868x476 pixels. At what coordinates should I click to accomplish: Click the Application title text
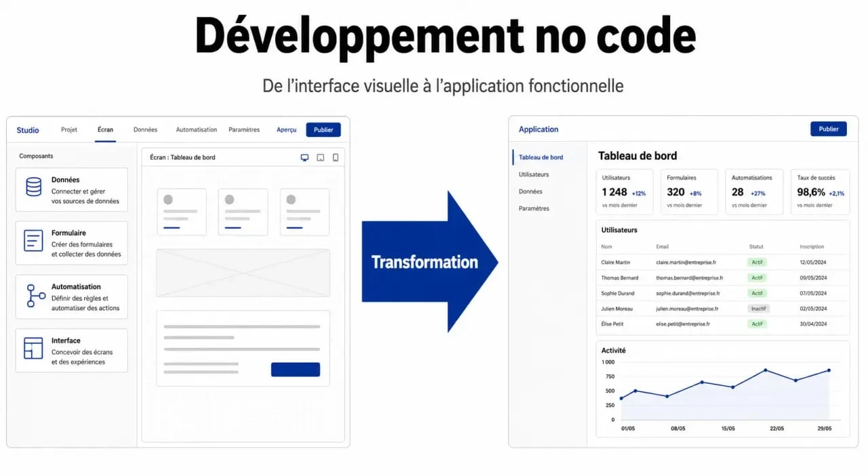coord(538,130)
